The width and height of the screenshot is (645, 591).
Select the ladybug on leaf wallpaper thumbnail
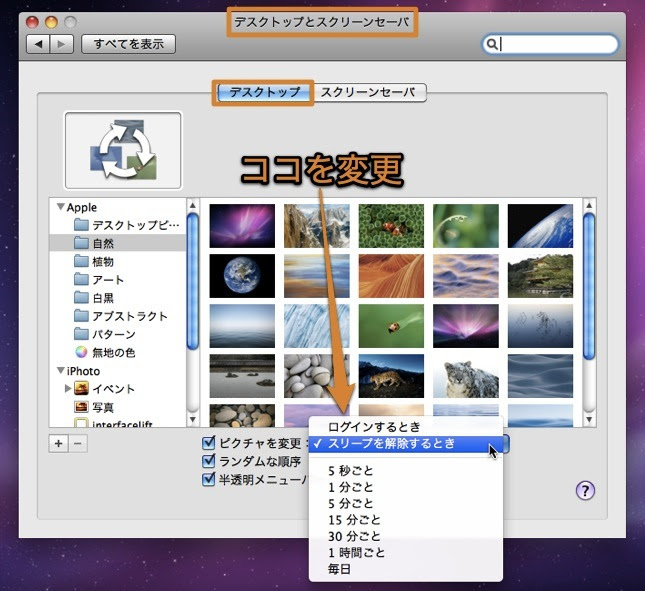(x=391, y=326)
